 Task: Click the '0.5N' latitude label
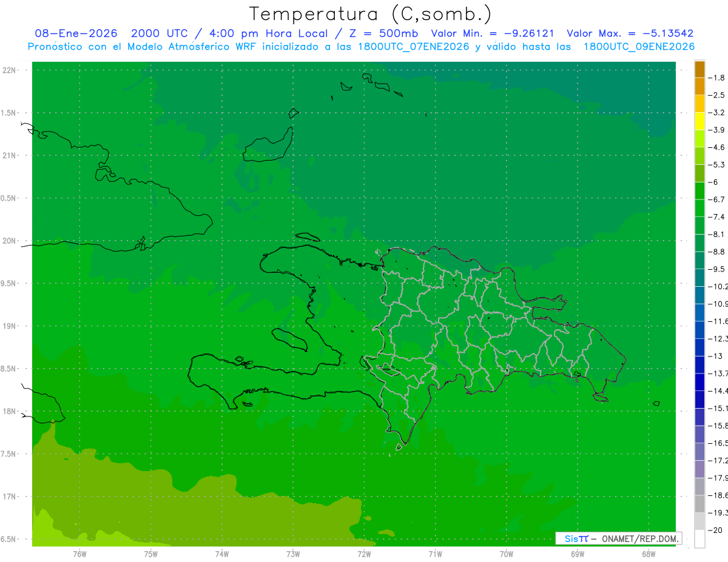[x=9, y=198]
